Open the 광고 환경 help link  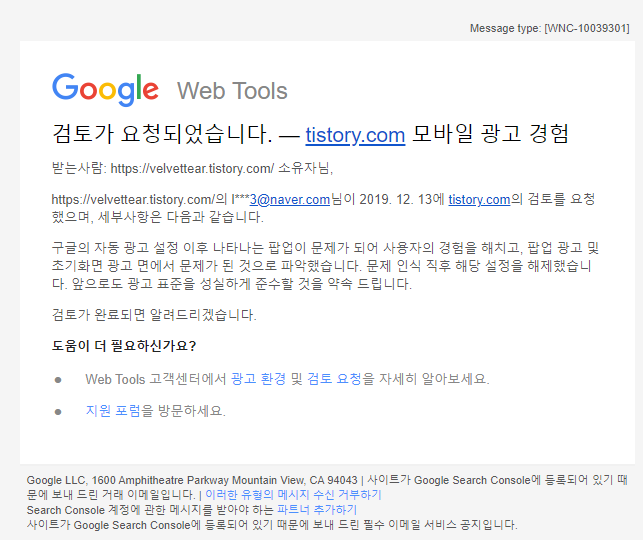(258, 378)
